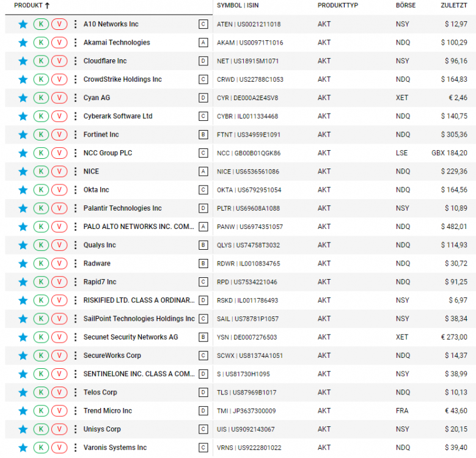Sell SecureWorks Corp with V icon
This screenshot has height=458, width=476.
click(59, 355)
